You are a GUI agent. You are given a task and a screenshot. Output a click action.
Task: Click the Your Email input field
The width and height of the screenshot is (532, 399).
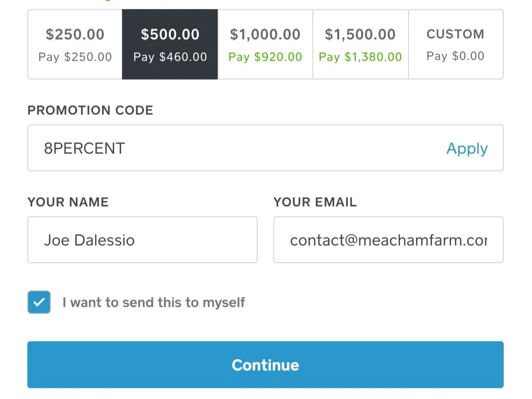(388, 240)
